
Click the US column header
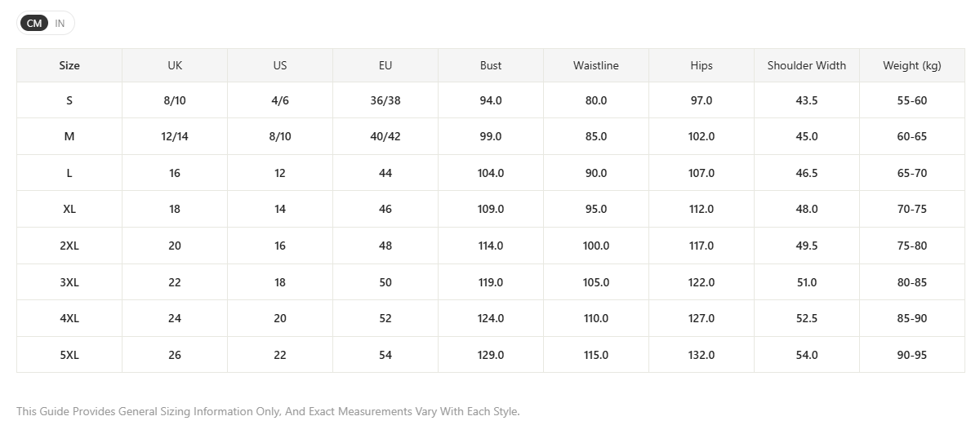tap(280, 65)
